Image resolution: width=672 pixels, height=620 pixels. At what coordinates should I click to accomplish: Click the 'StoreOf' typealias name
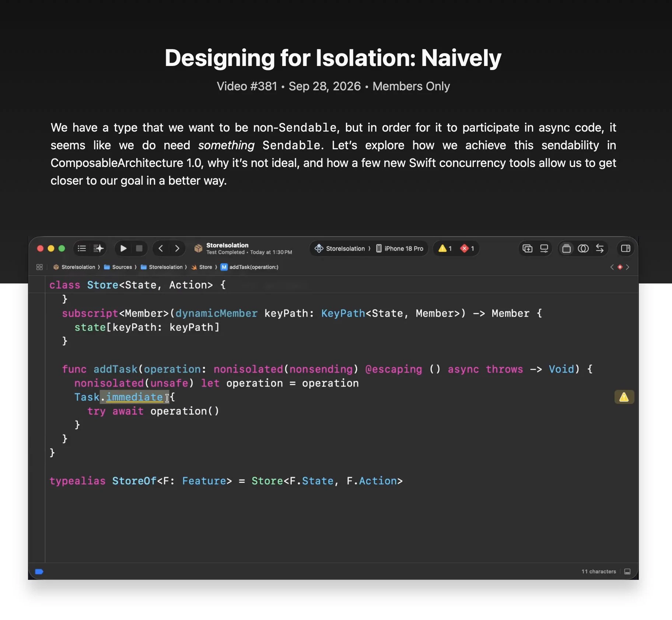pos(134,481)
